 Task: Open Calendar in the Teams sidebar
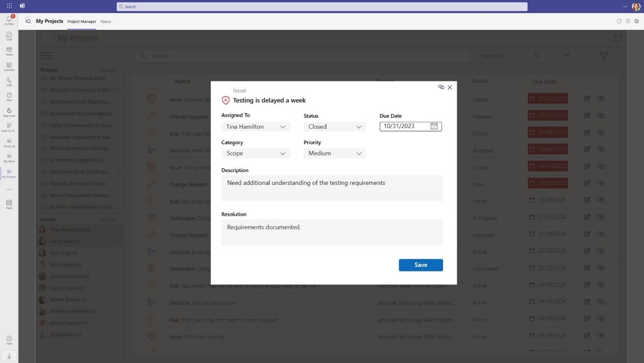(x=9, y=67)
